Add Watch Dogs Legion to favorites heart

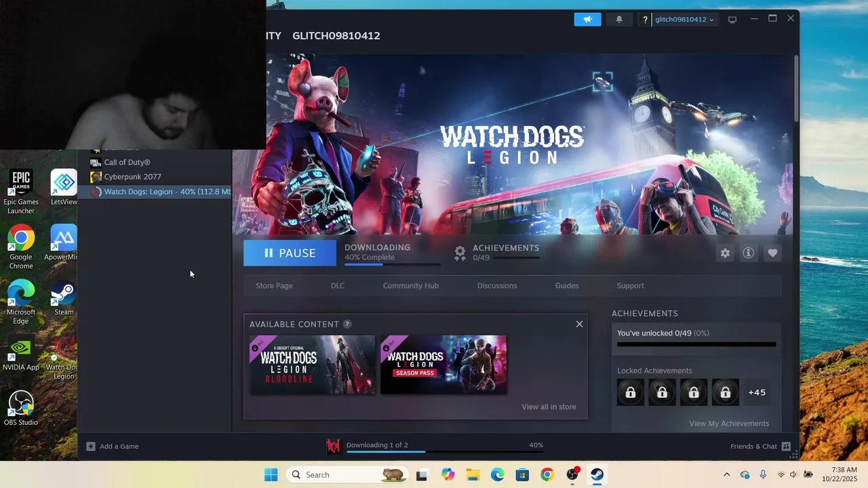click(x=772, y=253)
